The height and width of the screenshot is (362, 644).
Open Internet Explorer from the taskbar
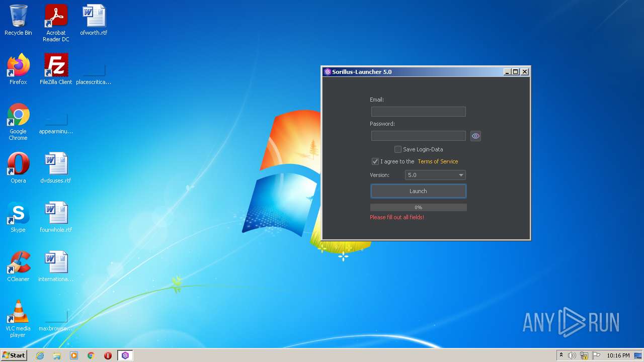coord(40,355)
